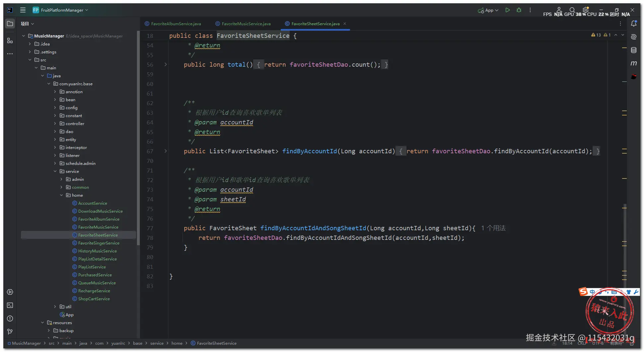The image size is (644, 352).
Task: Open the Notifications panel
Action: 634,24
